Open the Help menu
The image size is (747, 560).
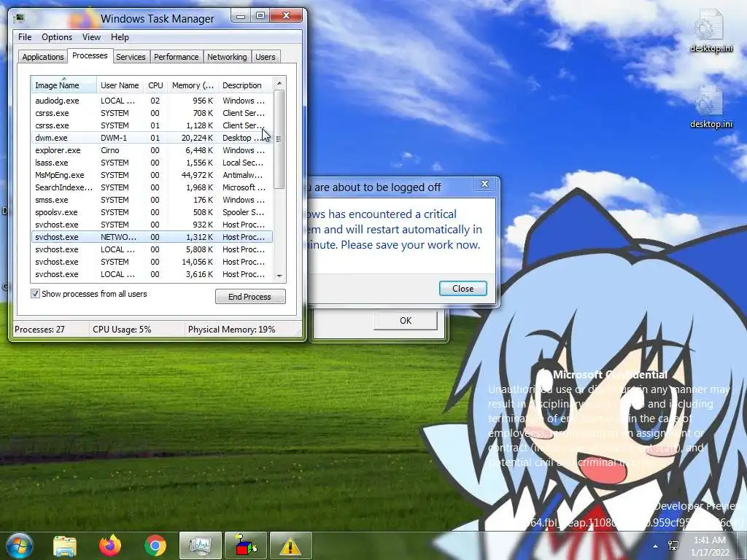coord(120,37)
